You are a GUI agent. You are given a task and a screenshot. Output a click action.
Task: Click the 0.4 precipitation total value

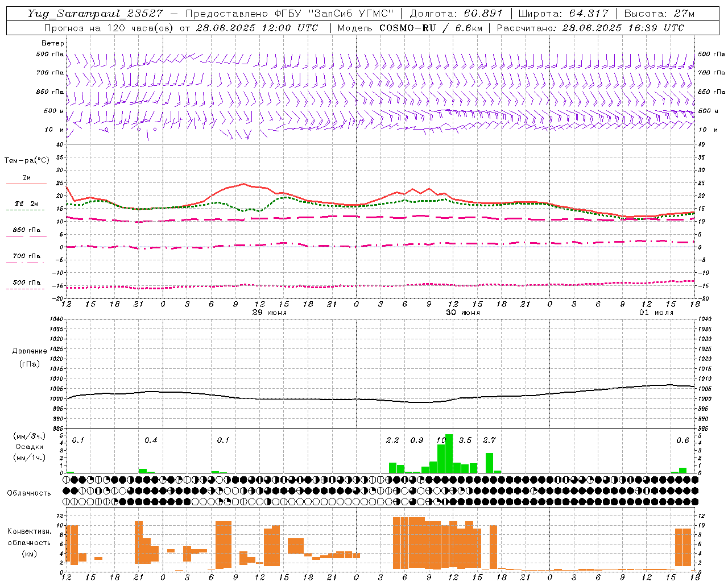click(x=151, y=440)
